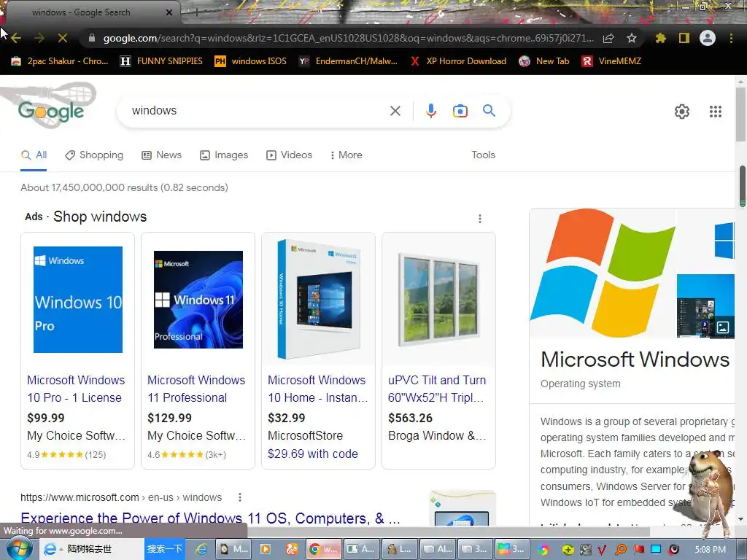Switch to the News tab

tap(161, 155)
